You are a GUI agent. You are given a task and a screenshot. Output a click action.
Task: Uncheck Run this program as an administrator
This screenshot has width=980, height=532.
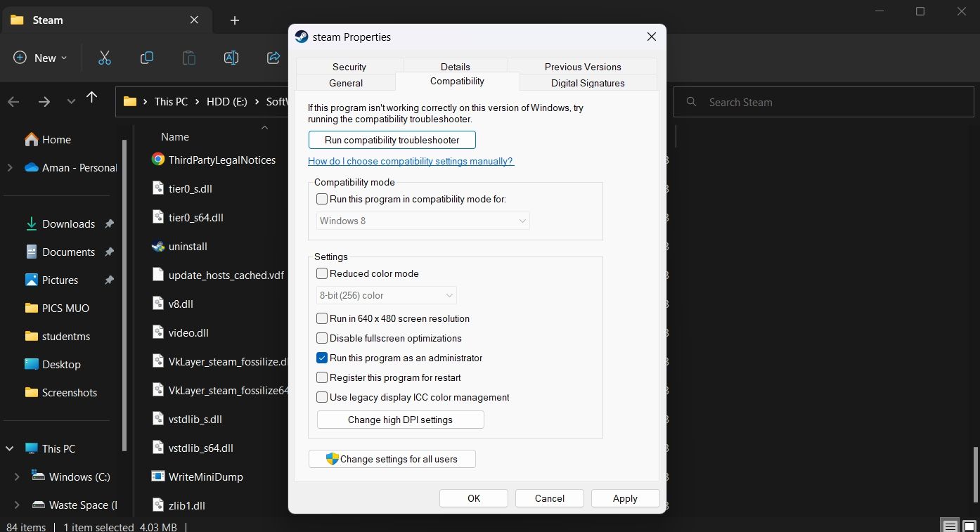[322, 358]
